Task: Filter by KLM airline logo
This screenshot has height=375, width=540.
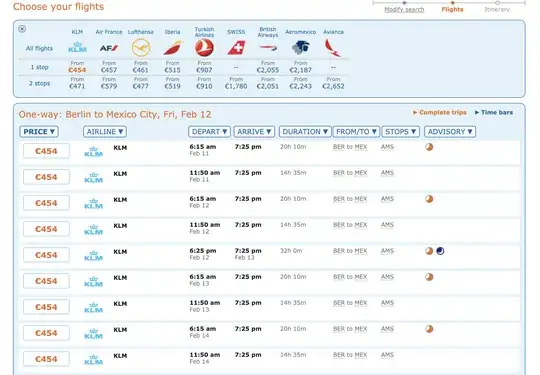Action: pyautogui.click(x=77, y=48)
